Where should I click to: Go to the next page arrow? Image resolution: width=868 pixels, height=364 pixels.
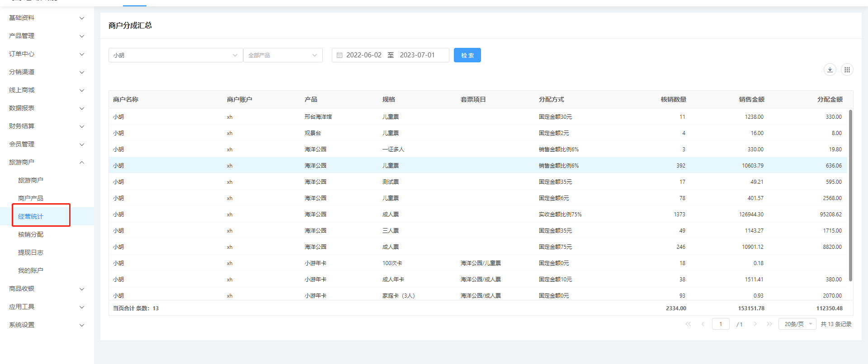755,324
